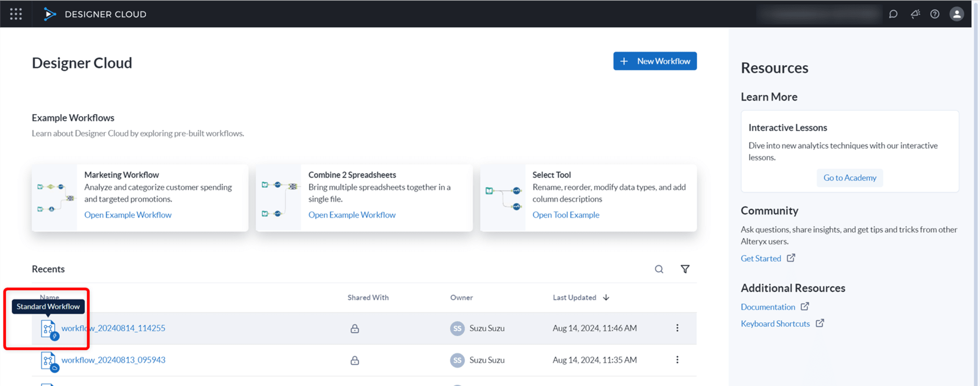Click the Owner column header
Image resolution: width=980 pixels, height=386 pixels.
tap(462, 298)
